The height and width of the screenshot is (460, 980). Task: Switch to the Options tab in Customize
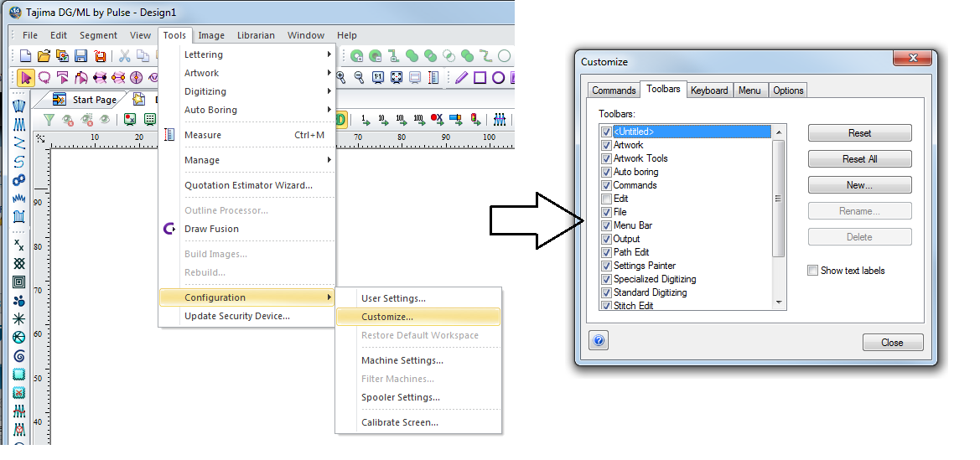tap(788, 90)
